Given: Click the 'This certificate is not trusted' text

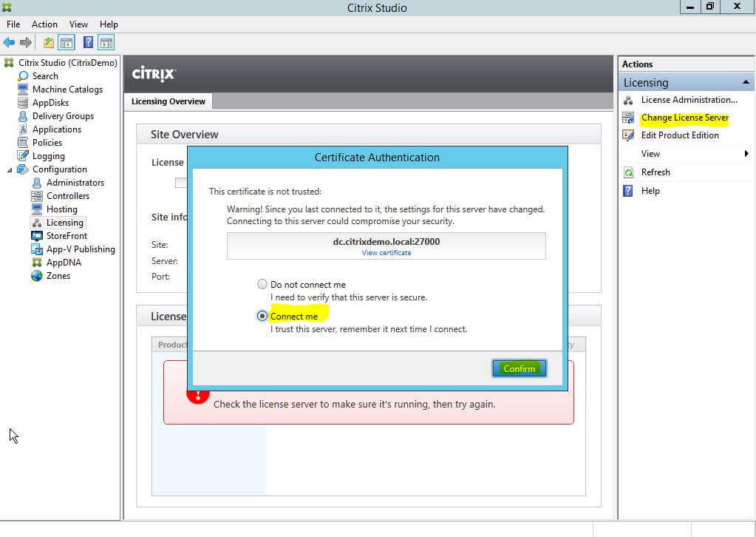Looking at the screenshot, I should [265, 192].
